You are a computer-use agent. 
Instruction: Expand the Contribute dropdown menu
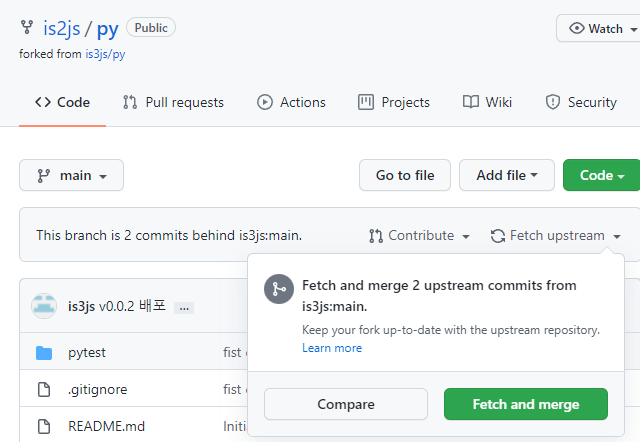[419, 235]
